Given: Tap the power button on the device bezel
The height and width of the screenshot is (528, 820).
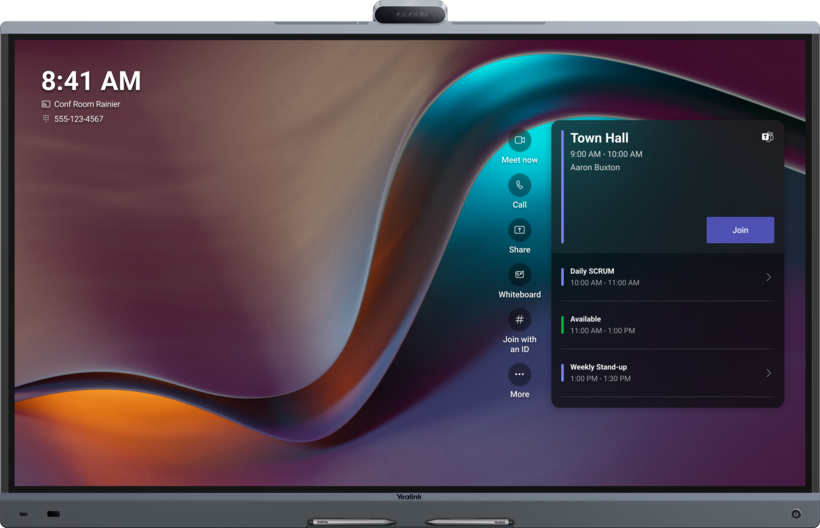Looking at the screenshot, I should [x=795, y=514].
